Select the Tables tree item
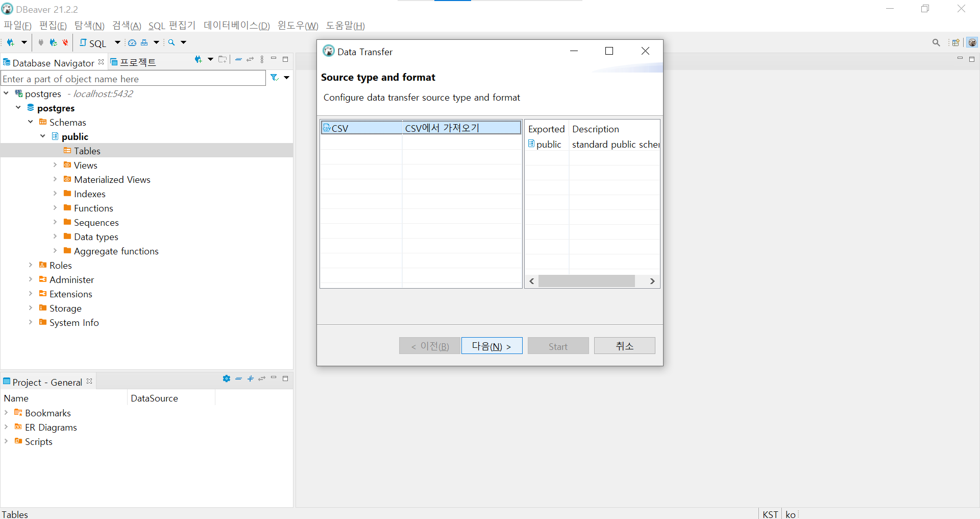 pos(87,151)
